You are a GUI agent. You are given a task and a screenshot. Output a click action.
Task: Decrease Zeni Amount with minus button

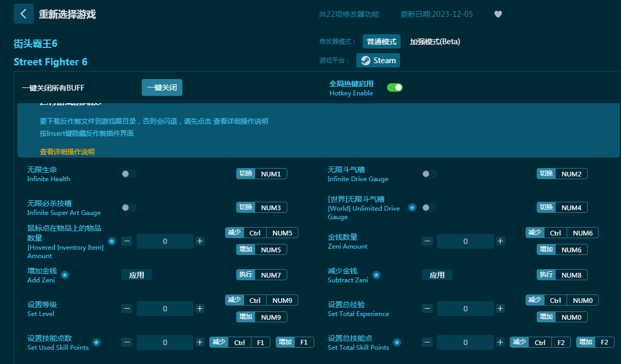427,241
